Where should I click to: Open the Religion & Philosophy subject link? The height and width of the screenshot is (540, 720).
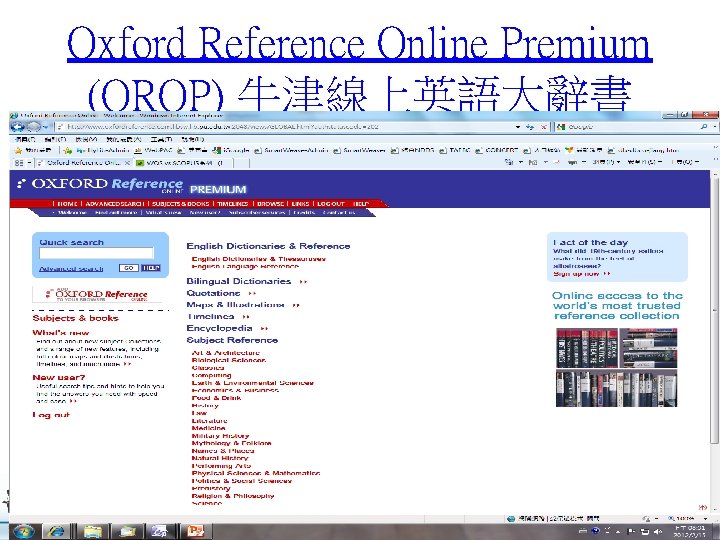pos(233,496)
